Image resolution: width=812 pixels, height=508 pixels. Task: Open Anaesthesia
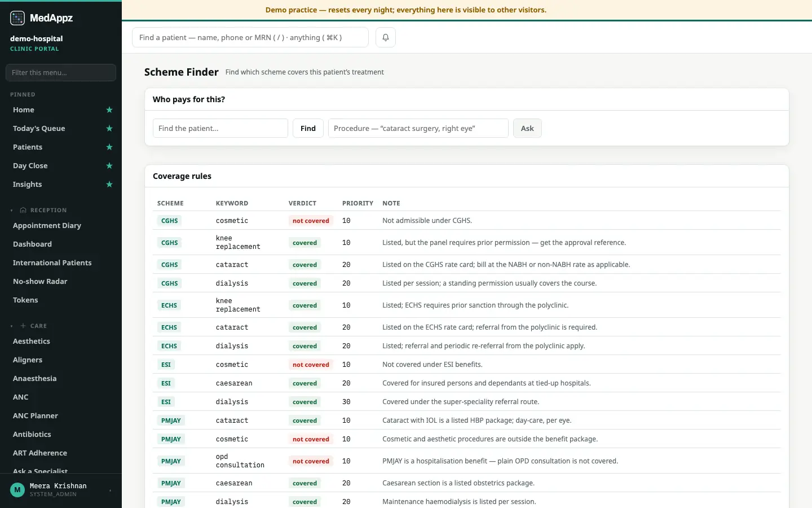pyautogui.click(x=35, y=379)
